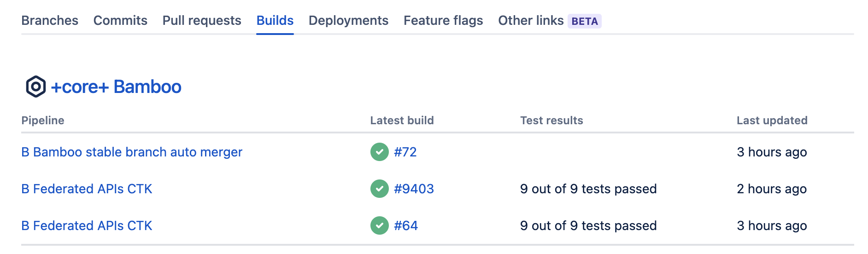
Task: Open Bamboo stable branch auto merger pipeline
Action: pos(132,152)
